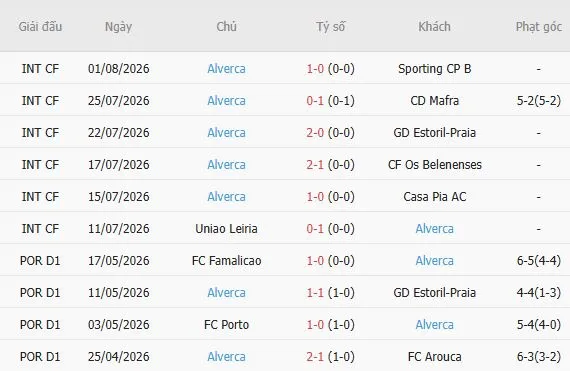Click the Phạt góc column header
Screen dimensions: 570x371
click(538, 27)
